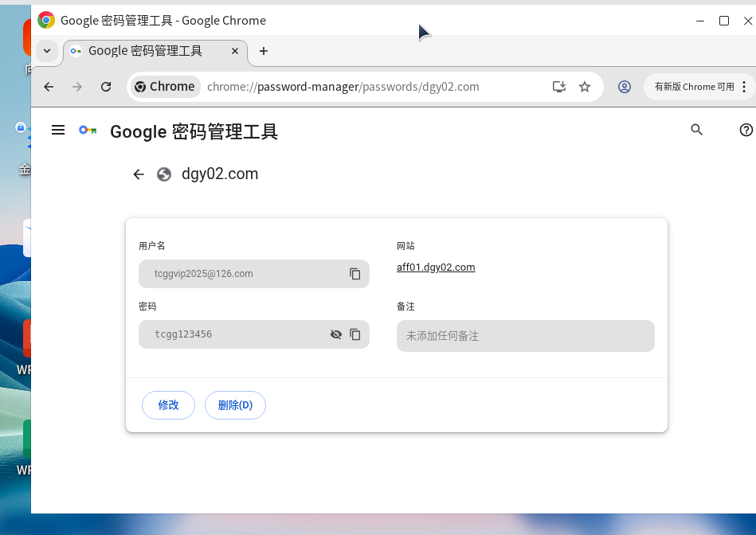Reload the page
756x535 pixels.
click(106, 87)
